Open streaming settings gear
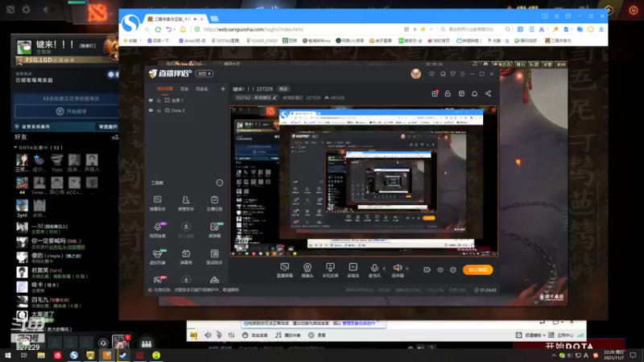Image resolution: width=644 pixels, height=362 pixels. 453,269
